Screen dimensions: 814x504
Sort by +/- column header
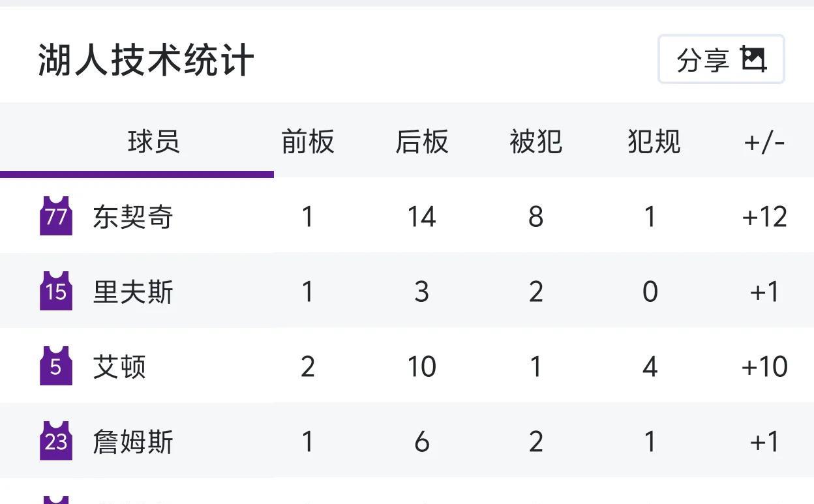(764, 141)
